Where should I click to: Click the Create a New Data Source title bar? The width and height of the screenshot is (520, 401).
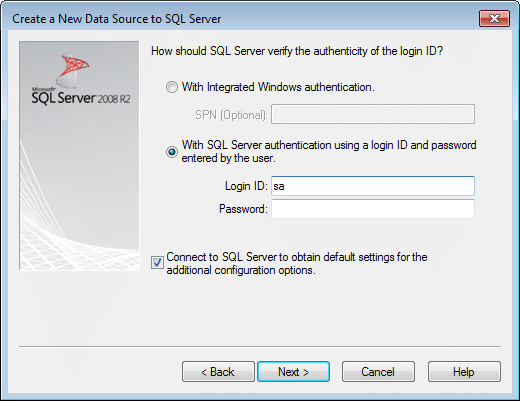[117, 19]
